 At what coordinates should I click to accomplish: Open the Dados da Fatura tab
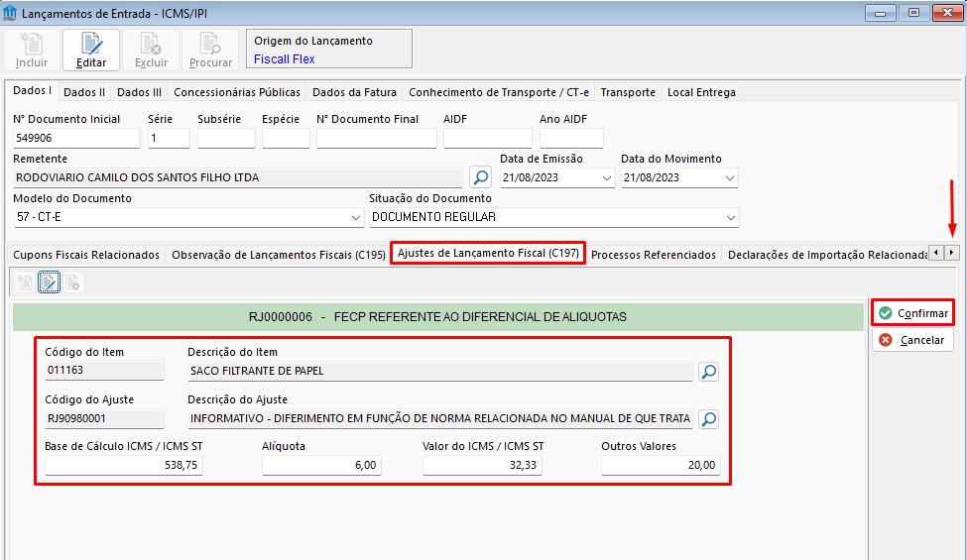click(355, 92)
